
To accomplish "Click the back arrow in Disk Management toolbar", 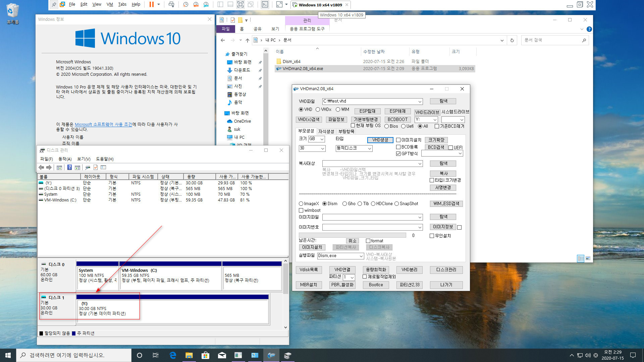I will [41, 167].
